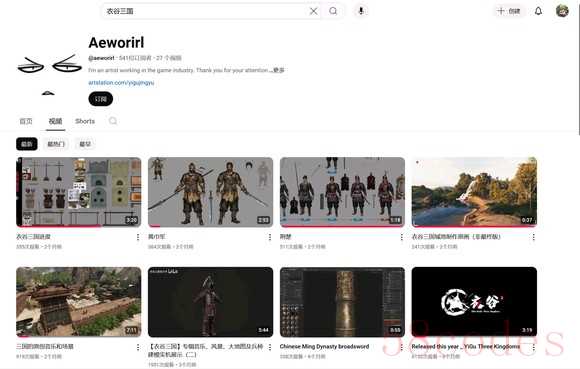Image resolution: width=580 pixels, height=369 pixels.
Task: Open the 0:55 sword modeling thumbnail
Action: pos(343,302)
